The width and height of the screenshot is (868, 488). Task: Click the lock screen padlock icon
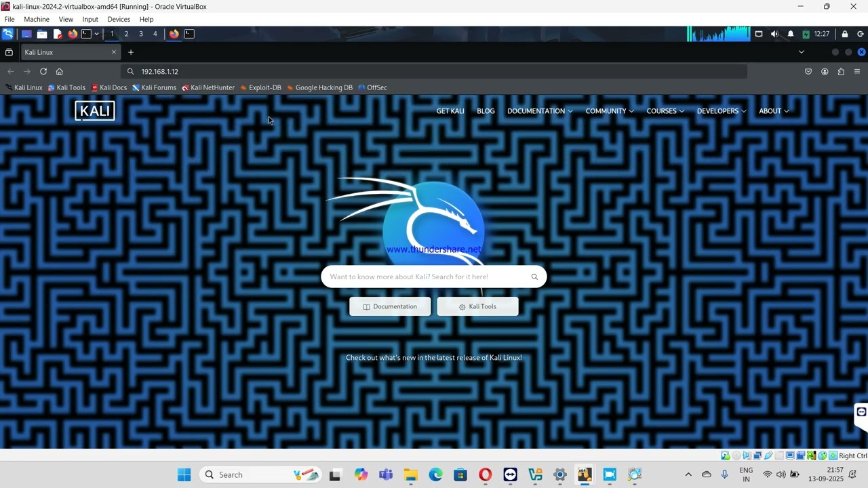pyautogui.click(x=845, y=34)
